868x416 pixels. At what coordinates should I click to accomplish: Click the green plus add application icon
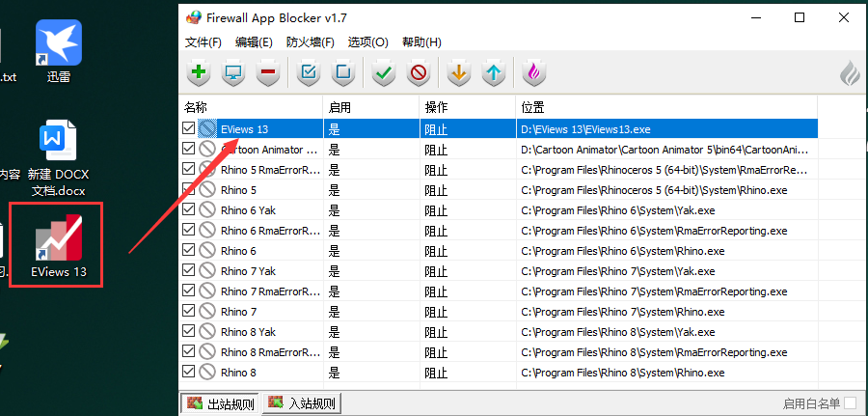[x=199, y=72]
